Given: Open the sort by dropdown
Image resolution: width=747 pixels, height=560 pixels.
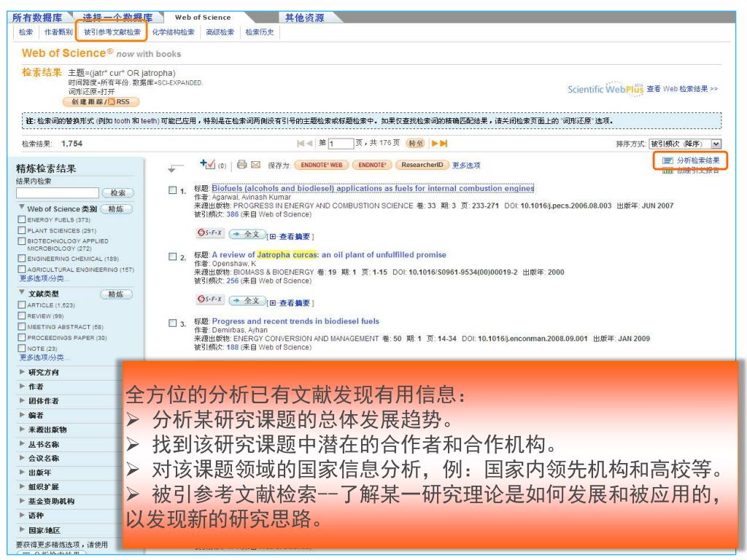Looking at the screenshot, I should point(686,144).
